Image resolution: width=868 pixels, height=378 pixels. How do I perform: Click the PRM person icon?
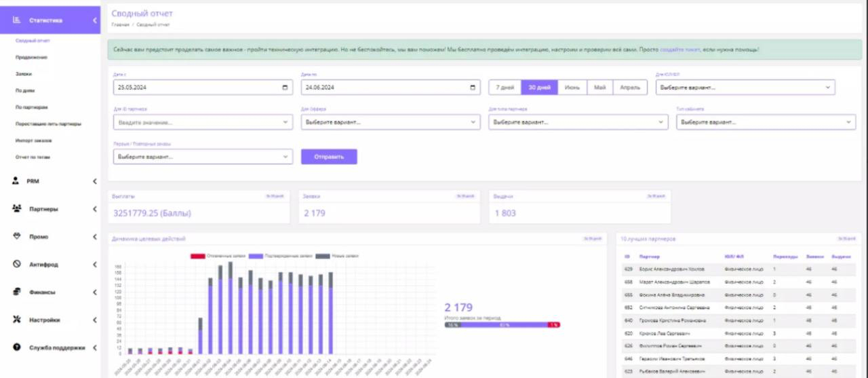[16, 181]
